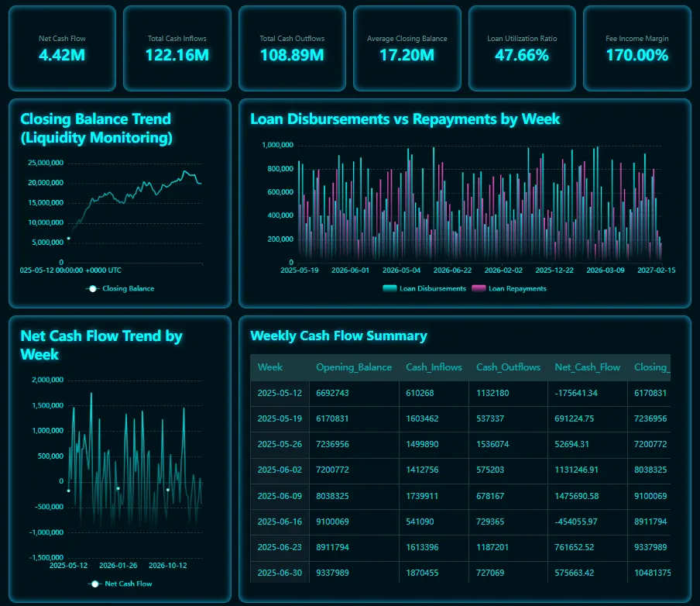Select the Fee Income Margin tile

click(637, 48)
